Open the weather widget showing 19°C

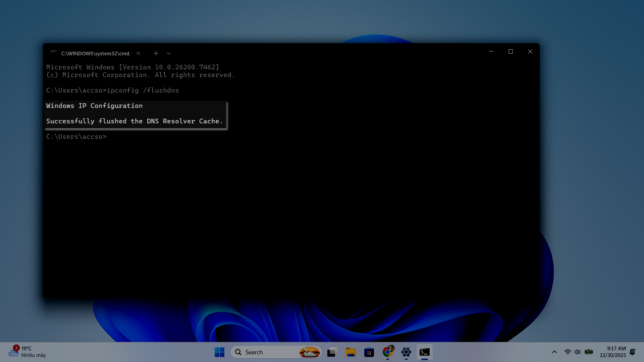[x=27, y=352]
